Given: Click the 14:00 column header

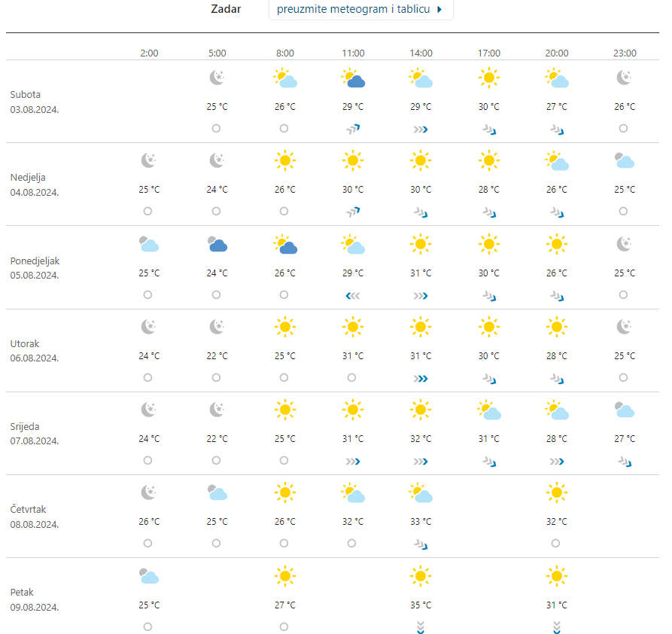Looking at the screenshot, I should click(x=421, y=53).
